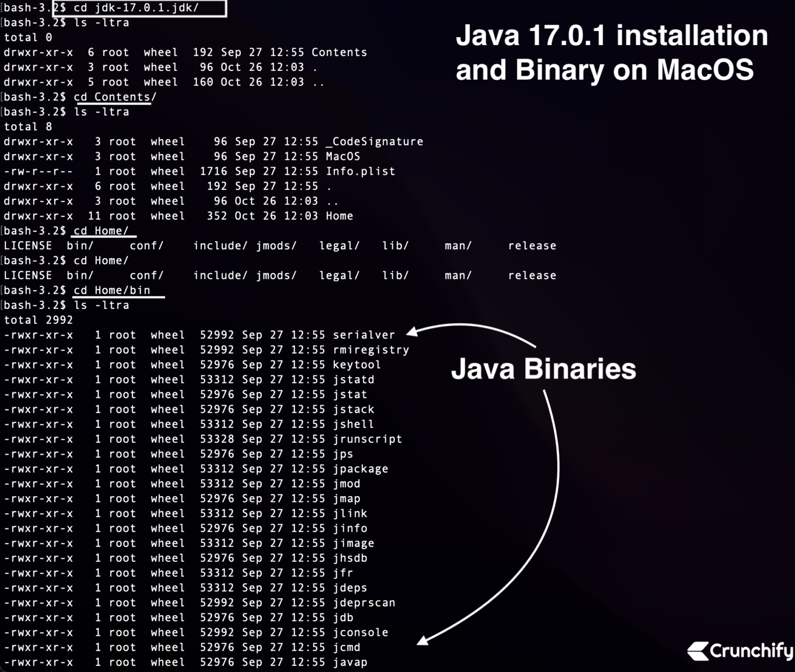
Task: Click the jconsole binary name
Action: coord(360,633)
